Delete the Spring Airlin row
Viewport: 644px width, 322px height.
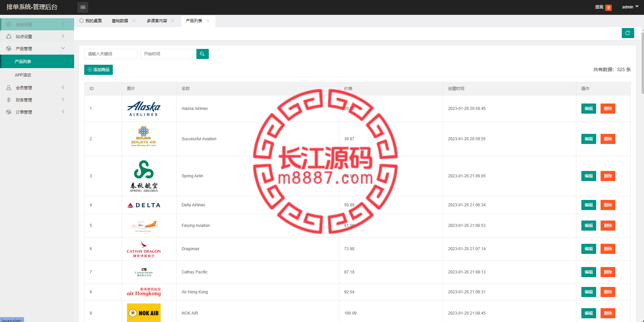coord(608,176)
